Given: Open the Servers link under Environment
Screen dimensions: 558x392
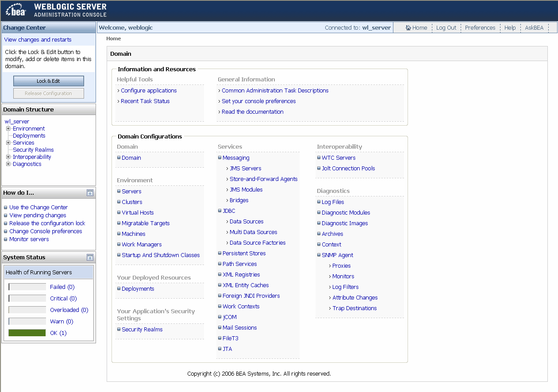Looking at the screenshot, I should (131, 192).
